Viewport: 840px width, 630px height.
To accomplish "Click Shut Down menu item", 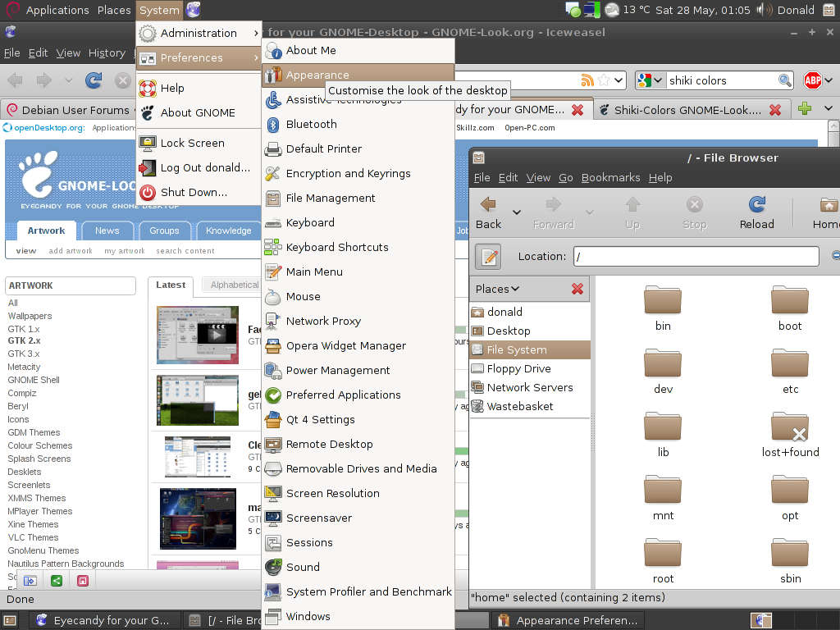I will pos(199,192).
